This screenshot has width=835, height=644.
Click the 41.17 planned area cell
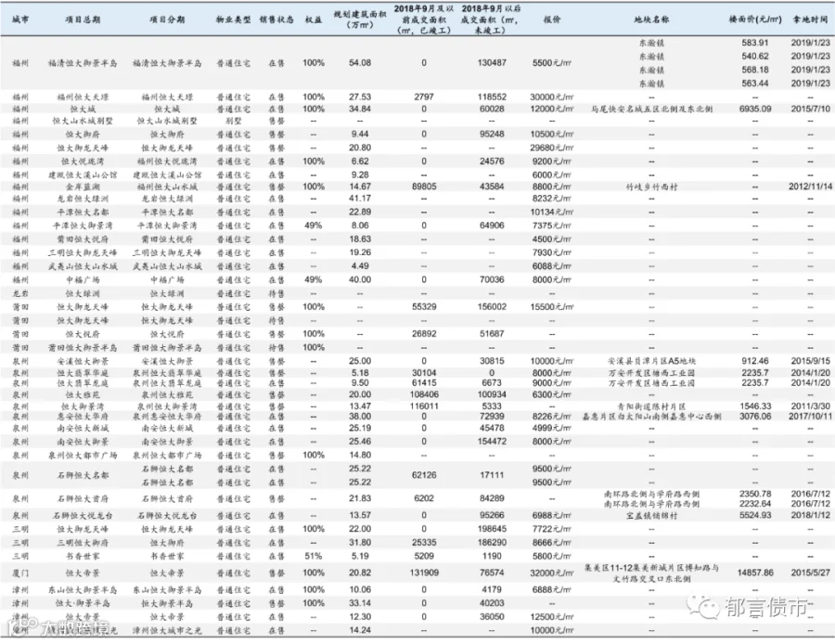point(360,199)
